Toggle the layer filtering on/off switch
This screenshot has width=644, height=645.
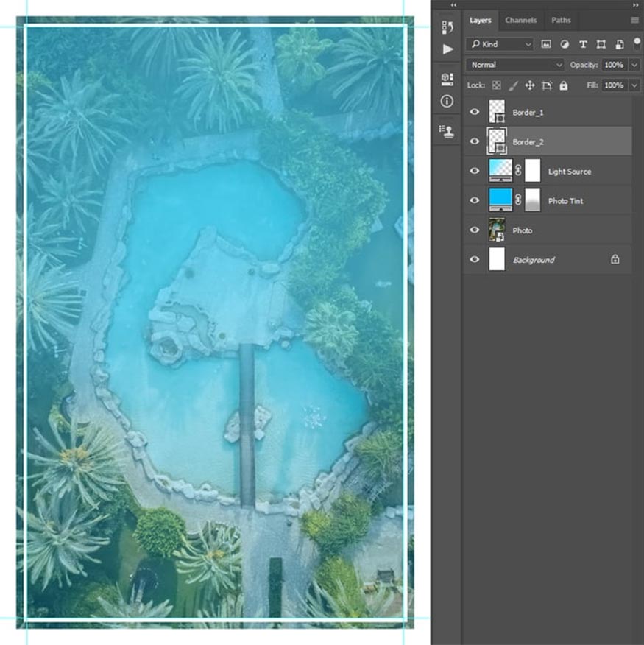[x=637, y=43]
